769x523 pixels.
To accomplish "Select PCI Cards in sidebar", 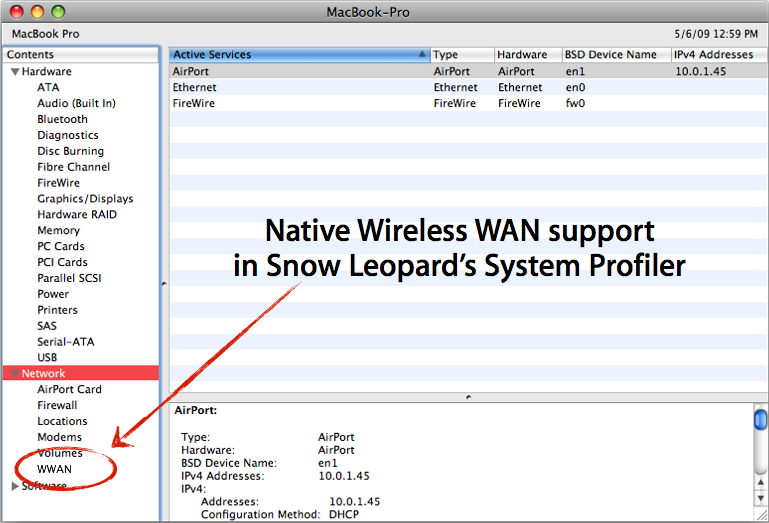I will click(62, 262).
